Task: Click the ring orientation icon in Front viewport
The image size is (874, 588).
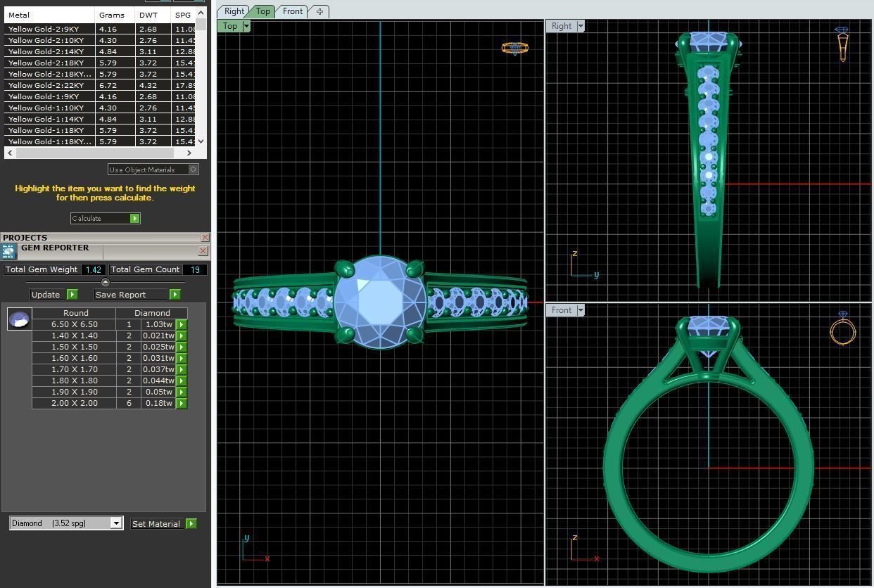Action: pyautogui.click(x=842, y=328)
